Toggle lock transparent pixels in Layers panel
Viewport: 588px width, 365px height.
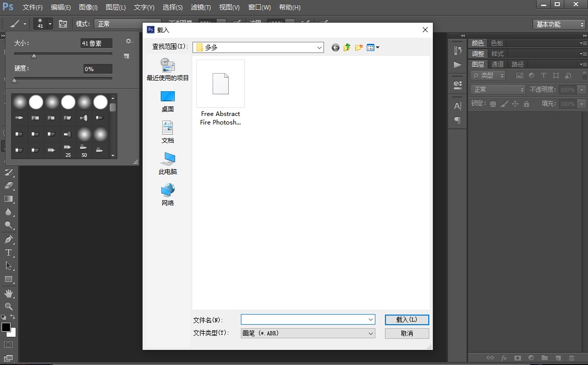point(493,104)
